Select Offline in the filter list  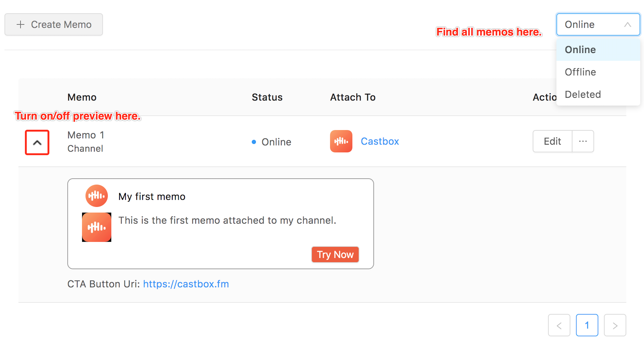pyautogui.click(x=580, y=72)
